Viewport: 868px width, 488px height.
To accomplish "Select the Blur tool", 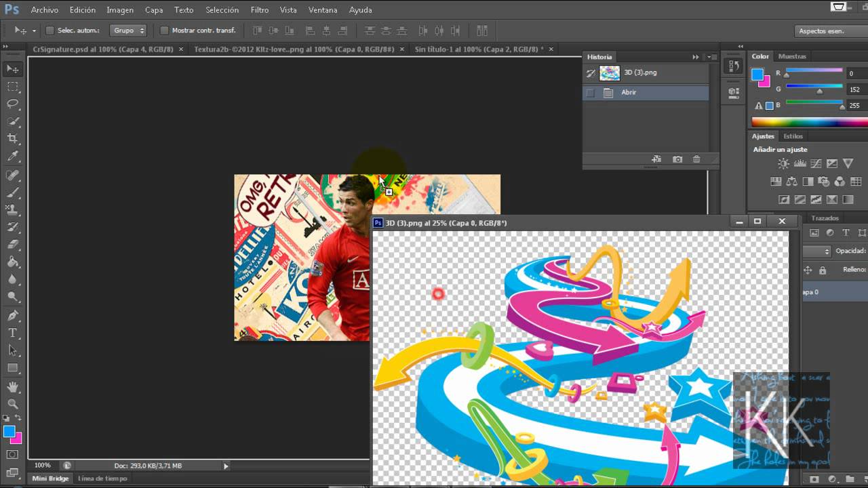I will [x=12, y=279].
